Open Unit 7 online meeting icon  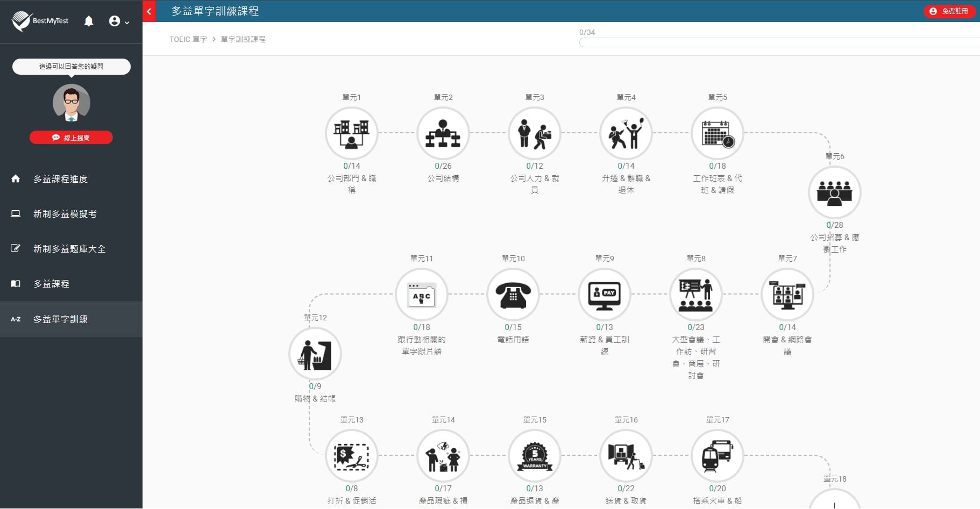coord(787,295)
